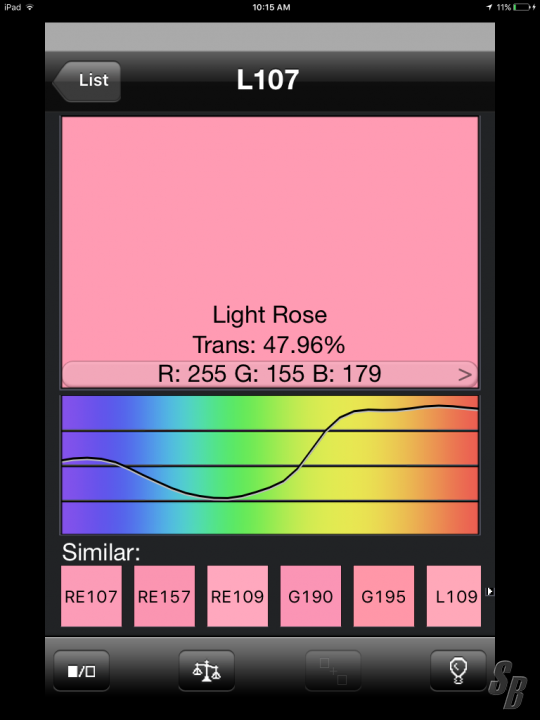Tap the battery indicator in status bar
Image resolution: width=540 pixels, height=720 pixels.
coord(524,7)
